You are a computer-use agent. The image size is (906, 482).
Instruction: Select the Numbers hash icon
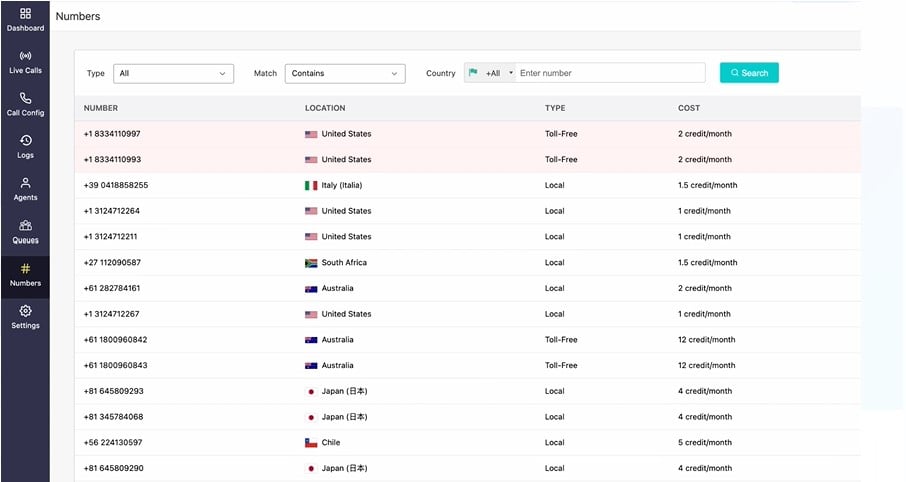point(25,269)
